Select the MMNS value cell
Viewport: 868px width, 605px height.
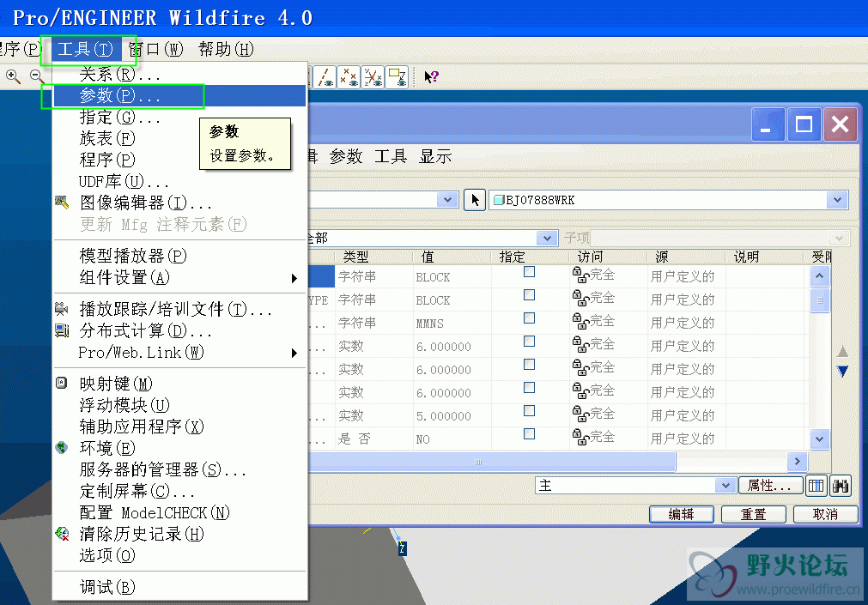pyautogui.click(x=452, y=323)
